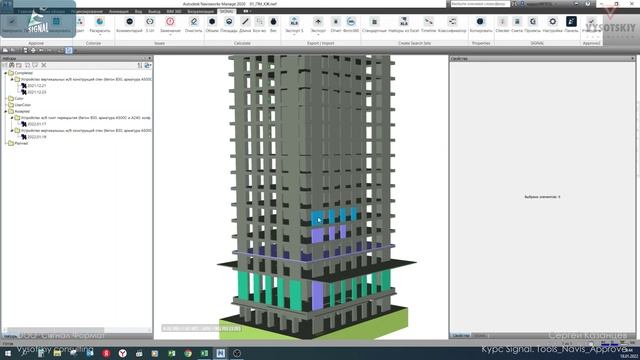This screenshot has height=360, width=640.
Task: Click the Экспорт upload icon
Action: 318,22
